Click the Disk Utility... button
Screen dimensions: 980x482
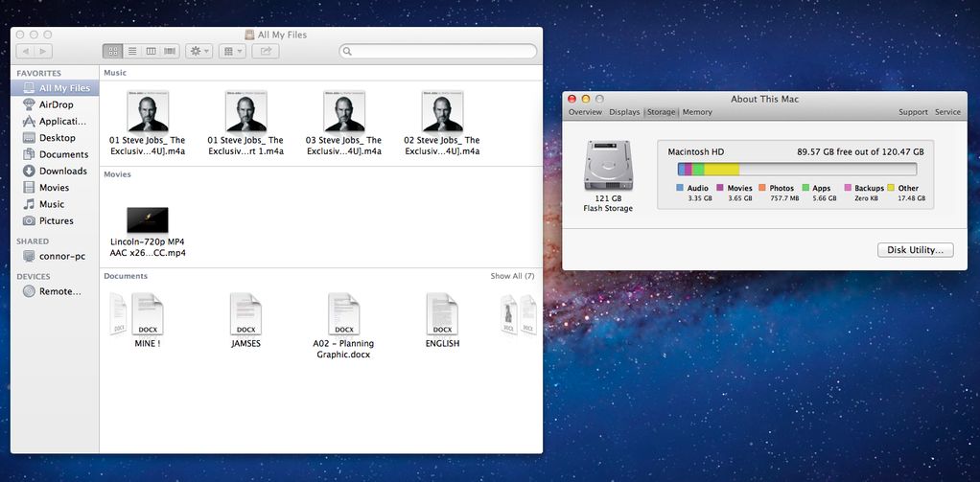[915, 250]
